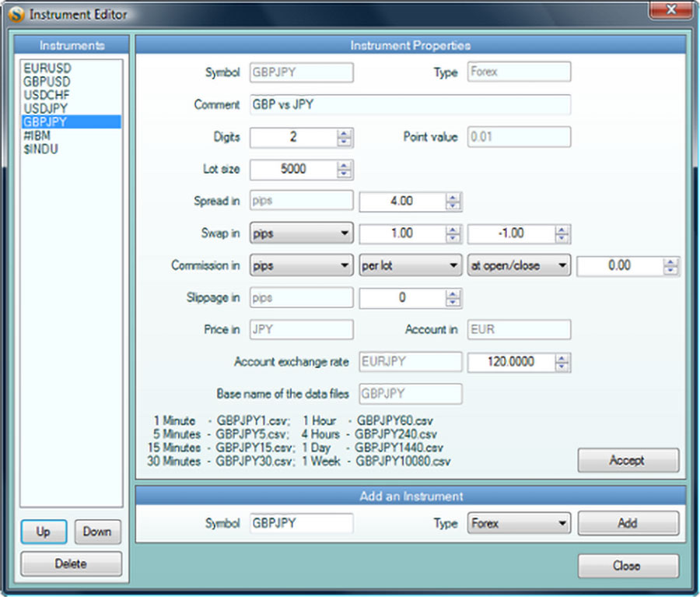Click the GBPJPY240.csv file name text
The image size is (700, 597).
click(x=396, y=434)
